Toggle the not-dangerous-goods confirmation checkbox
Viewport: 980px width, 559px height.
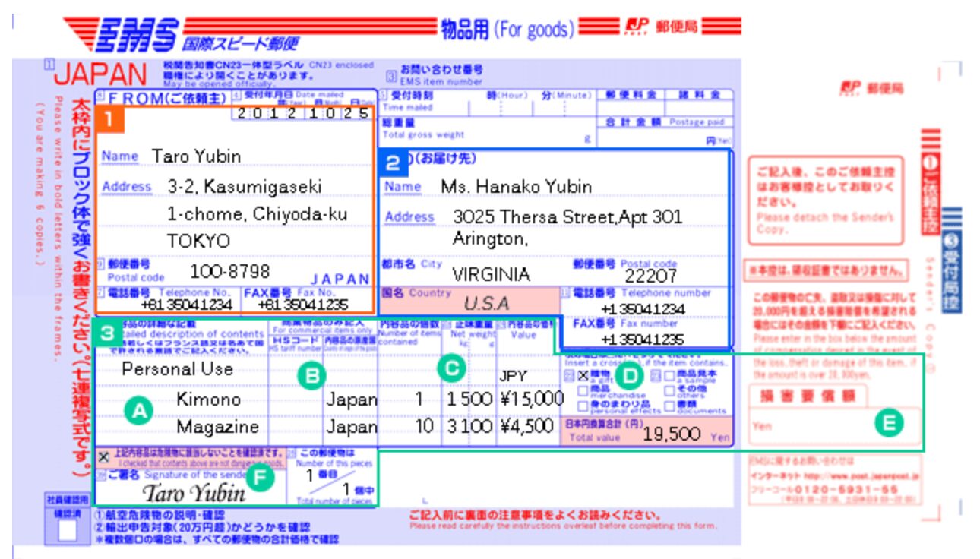click(x=103, y=456)
